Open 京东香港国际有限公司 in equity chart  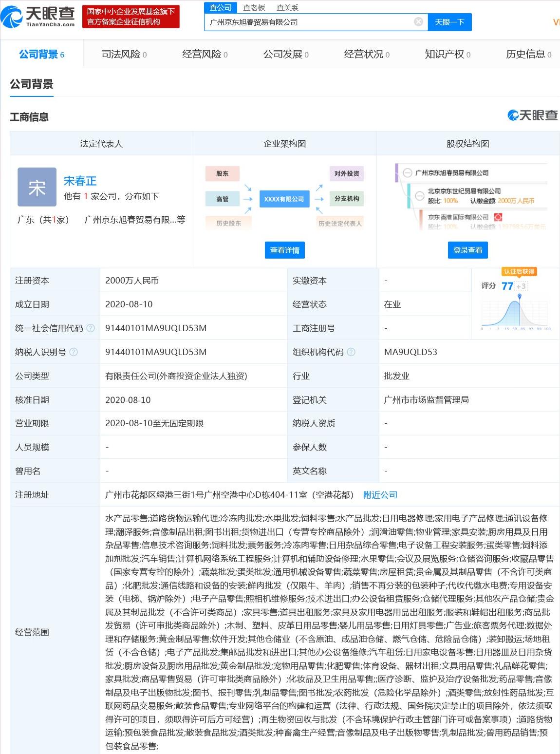pos(458,217)
